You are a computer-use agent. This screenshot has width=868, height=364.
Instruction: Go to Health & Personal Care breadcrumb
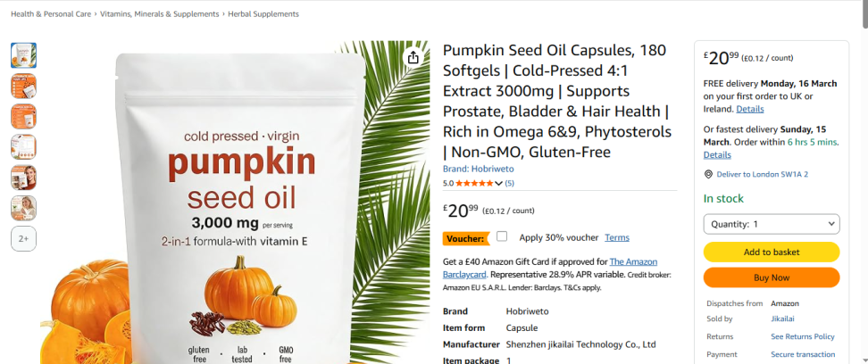coord(51,14)
